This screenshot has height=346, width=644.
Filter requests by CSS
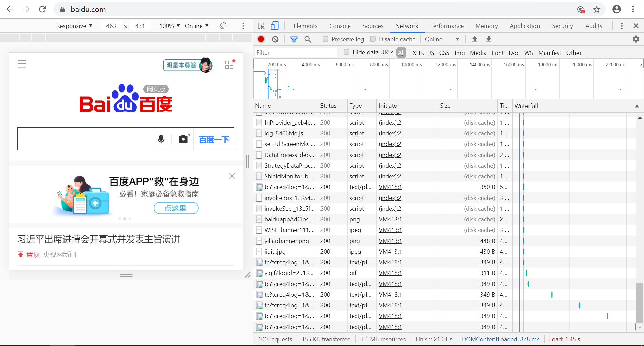[x=444, y=53]
